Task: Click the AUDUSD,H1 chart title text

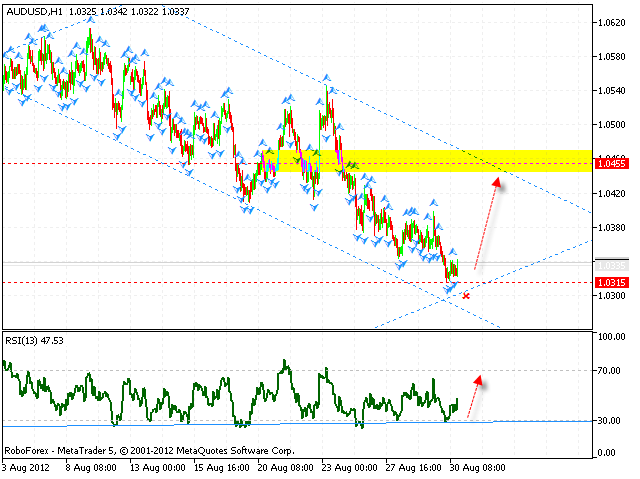Action: 28,9
